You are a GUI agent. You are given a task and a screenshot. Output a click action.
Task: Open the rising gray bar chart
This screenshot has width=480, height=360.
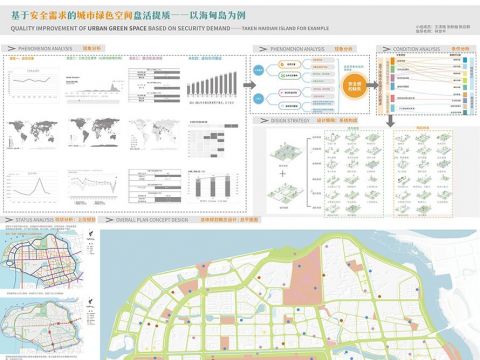pos(212,85)
